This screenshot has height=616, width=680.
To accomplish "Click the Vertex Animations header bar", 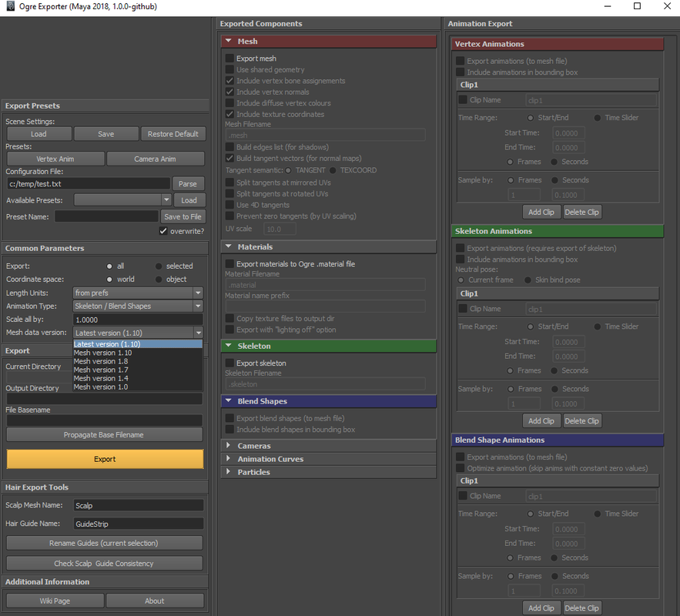I will click(x=558, y=44).
